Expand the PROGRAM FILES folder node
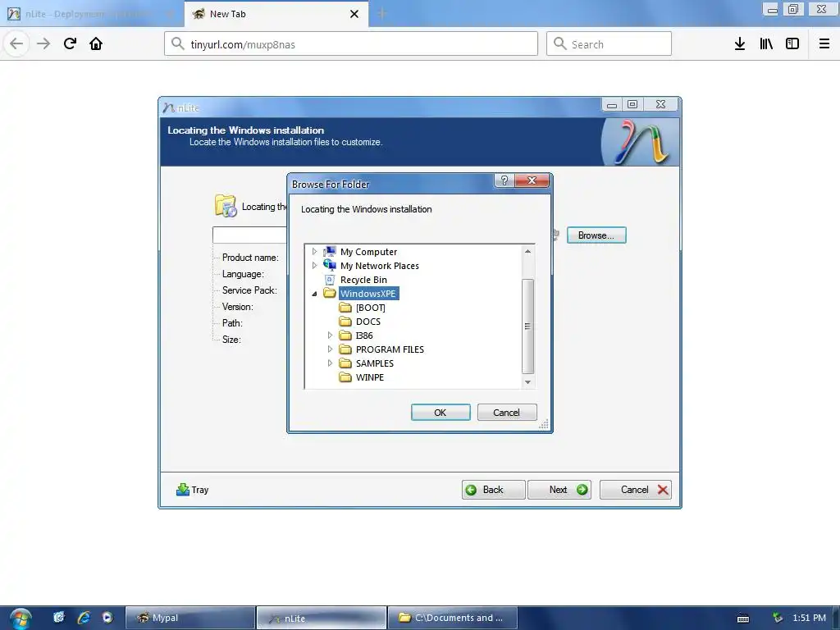This screenshot has width=840, height=630. 330,349
